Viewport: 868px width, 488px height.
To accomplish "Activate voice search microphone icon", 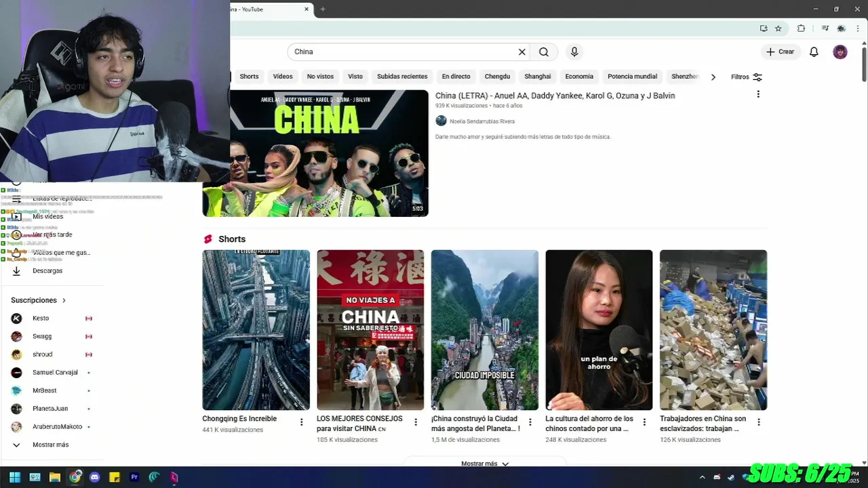I will pyautogui.click(x=574, y=52).
